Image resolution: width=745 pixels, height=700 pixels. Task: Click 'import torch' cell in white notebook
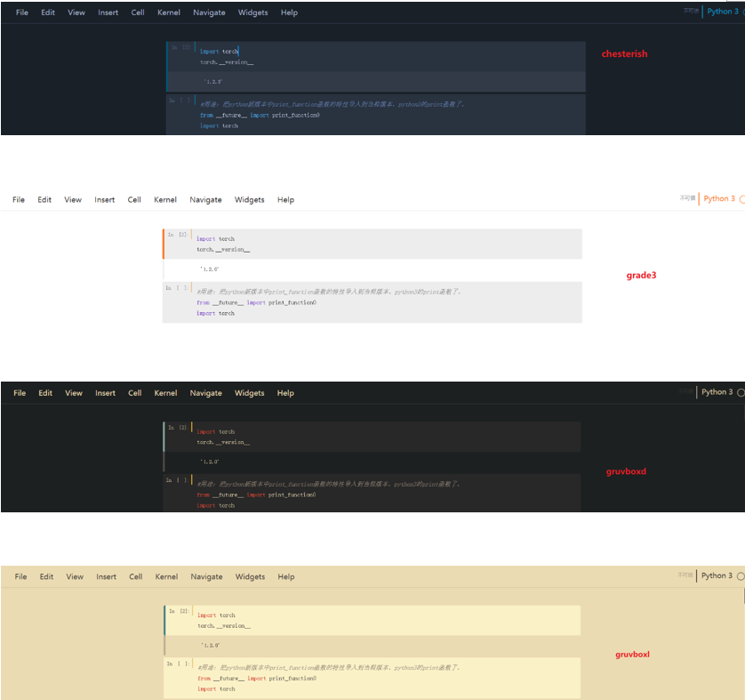372,244
